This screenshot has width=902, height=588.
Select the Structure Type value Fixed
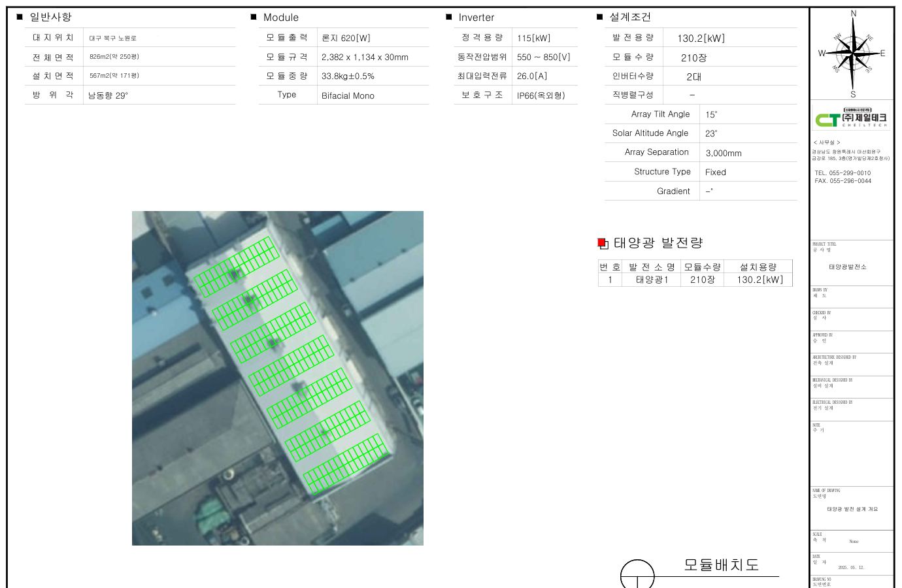tap(716, 172)
